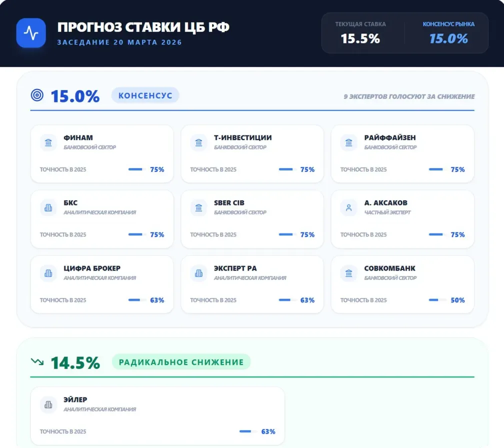This screenshot has height=448, width=504.
Task: Click the КОНСЕНСУС badge
Action: [x=145, y=95]
